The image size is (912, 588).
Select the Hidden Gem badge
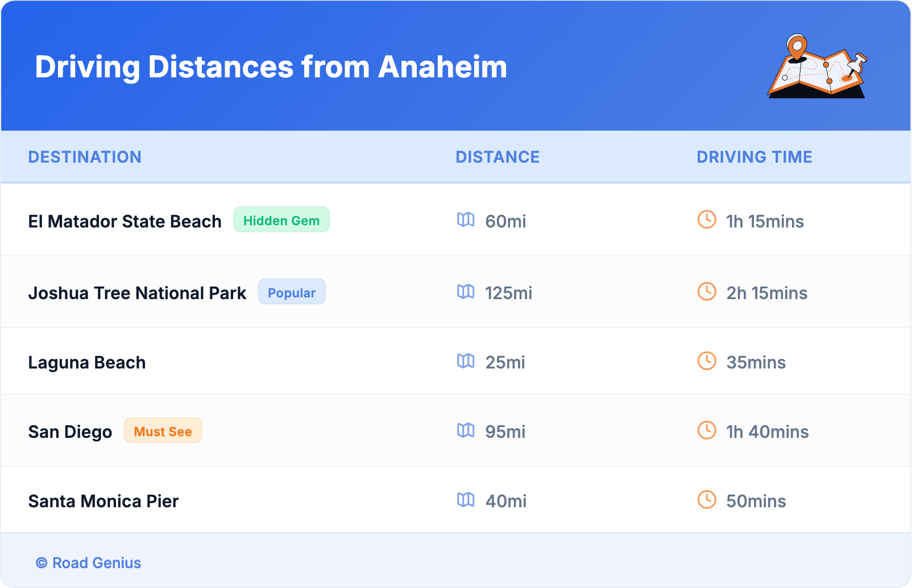pos(281,220)
